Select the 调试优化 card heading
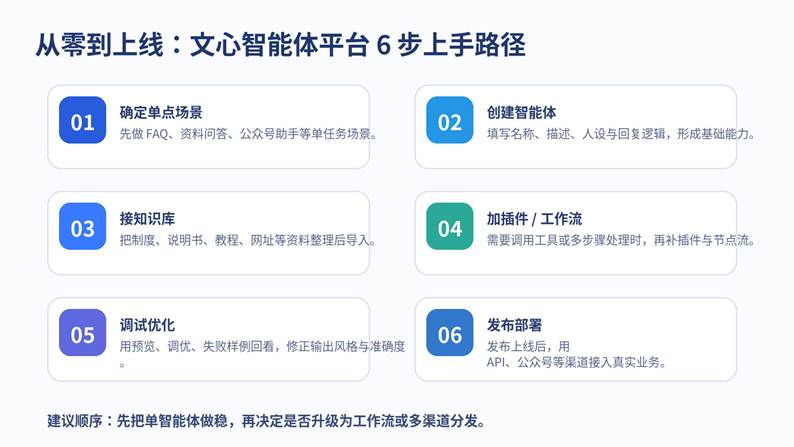 [147, 324]
